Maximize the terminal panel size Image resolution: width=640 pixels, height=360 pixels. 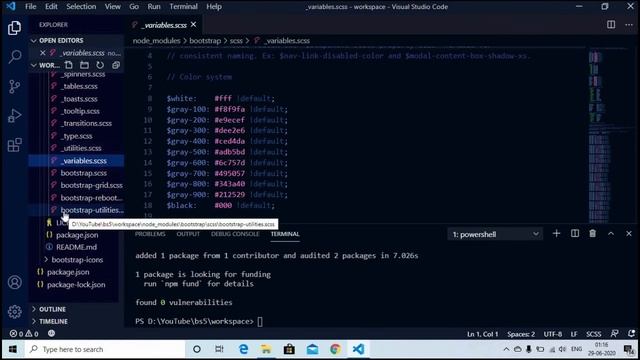(611, 233)
